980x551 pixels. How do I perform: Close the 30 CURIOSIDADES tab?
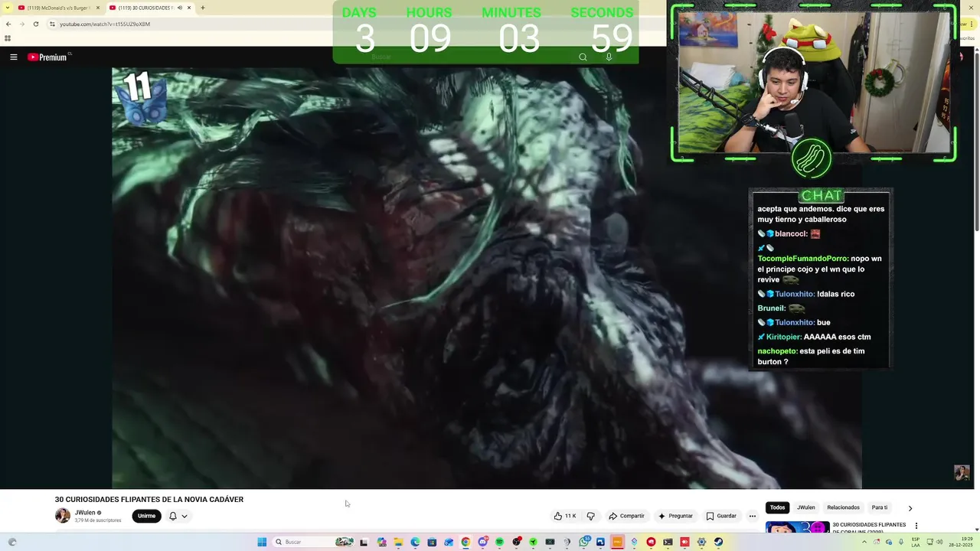click(189, 8)
